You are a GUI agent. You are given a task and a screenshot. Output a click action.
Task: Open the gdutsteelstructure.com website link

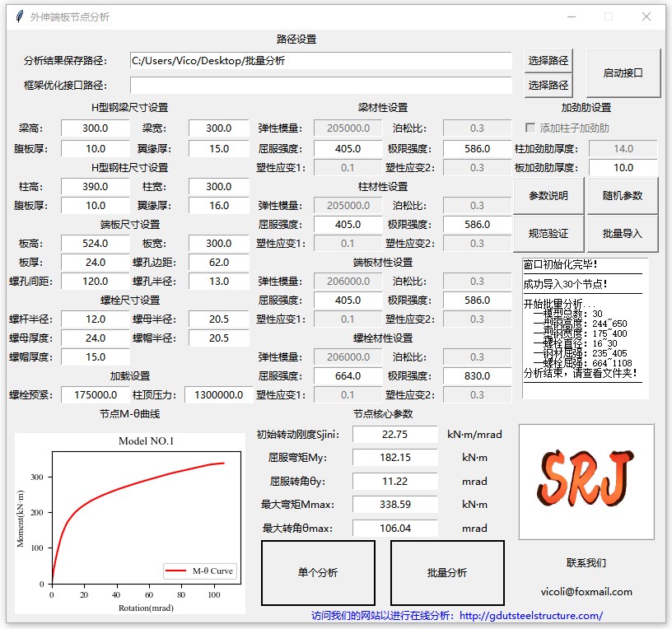click(x=531, y=615)
